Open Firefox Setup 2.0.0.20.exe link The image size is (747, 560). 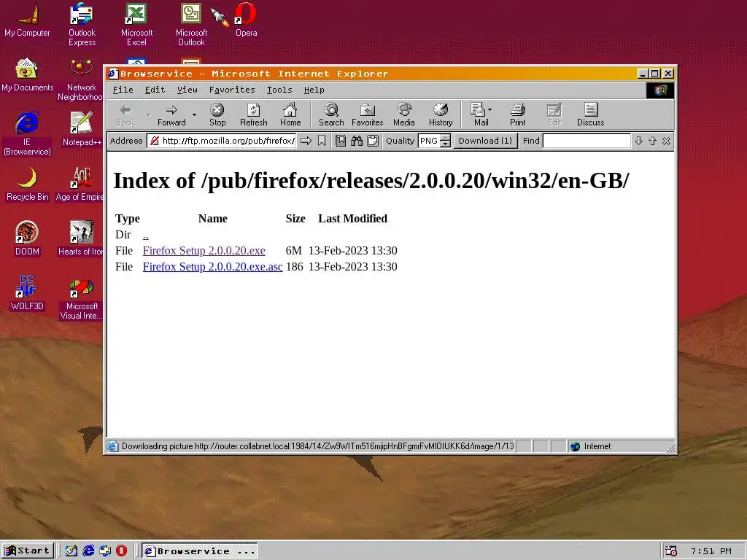tap(204, 251)
